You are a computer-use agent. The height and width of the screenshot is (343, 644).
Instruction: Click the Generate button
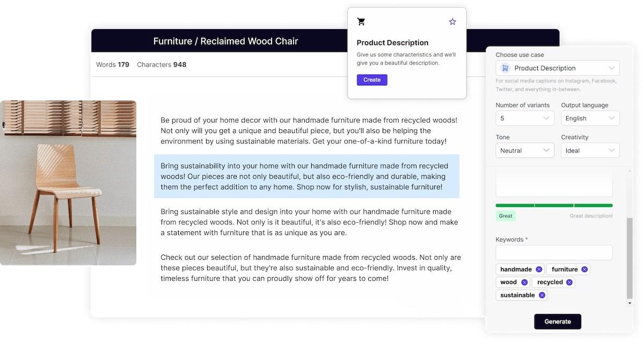pyautogui.click(x=558, y=322)
